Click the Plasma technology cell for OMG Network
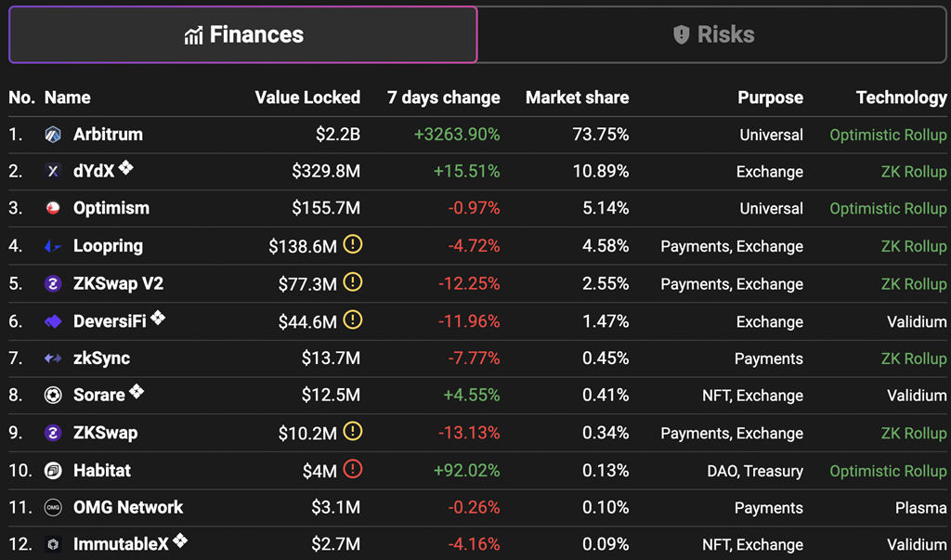 coord(920,508)
